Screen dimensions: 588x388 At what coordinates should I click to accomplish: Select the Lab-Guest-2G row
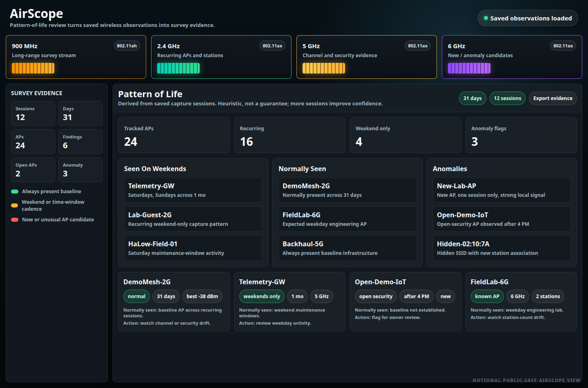tap(193, 219)
